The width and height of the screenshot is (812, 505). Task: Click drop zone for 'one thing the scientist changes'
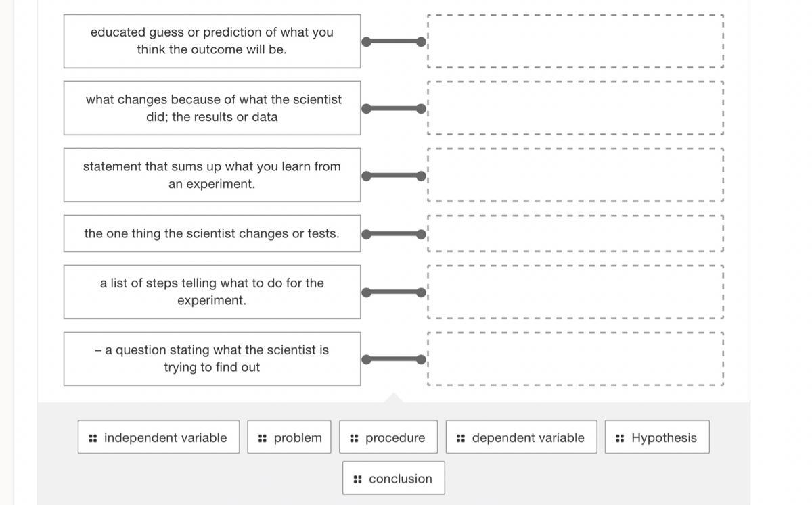point(575,233)
